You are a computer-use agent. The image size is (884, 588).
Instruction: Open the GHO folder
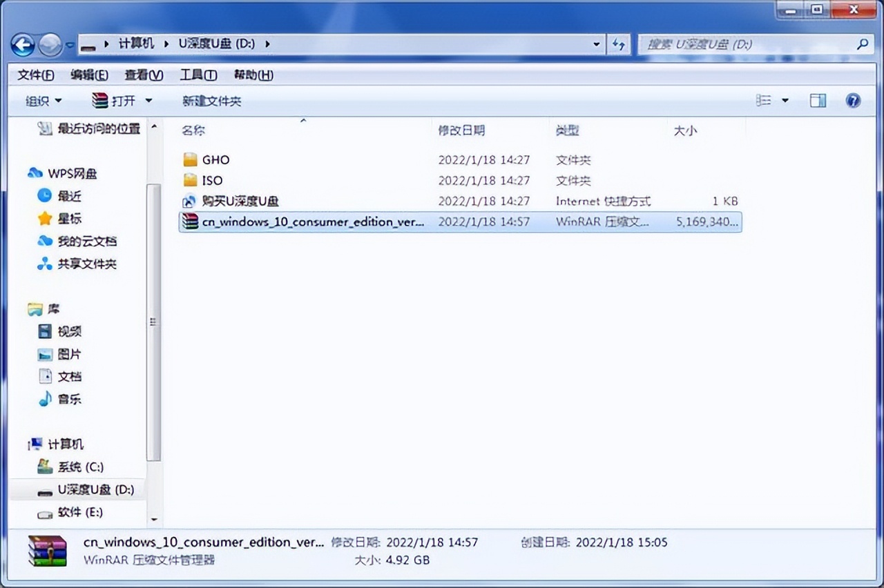(213, 159)
